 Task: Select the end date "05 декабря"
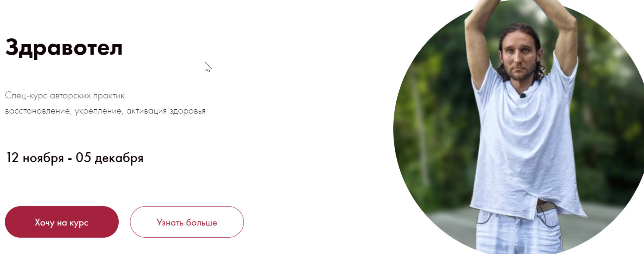[109, 158]
